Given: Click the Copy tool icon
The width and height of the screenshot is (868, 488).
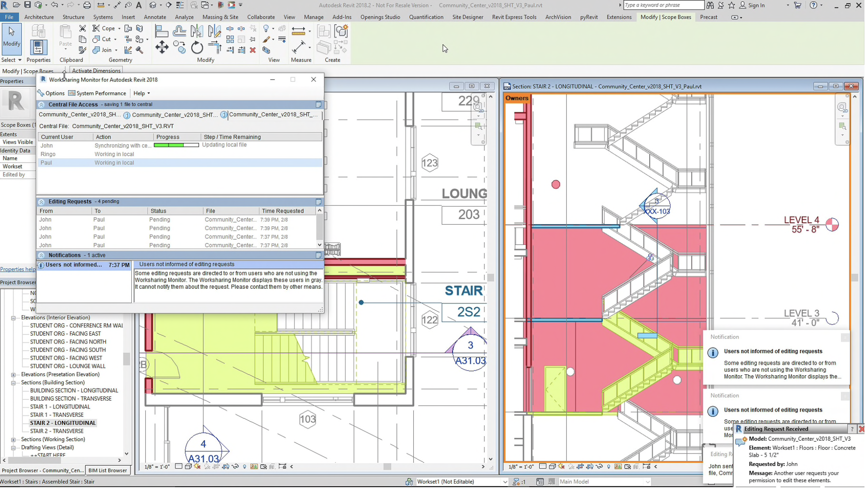Looking at the screenshot, I should coord(179,47).
